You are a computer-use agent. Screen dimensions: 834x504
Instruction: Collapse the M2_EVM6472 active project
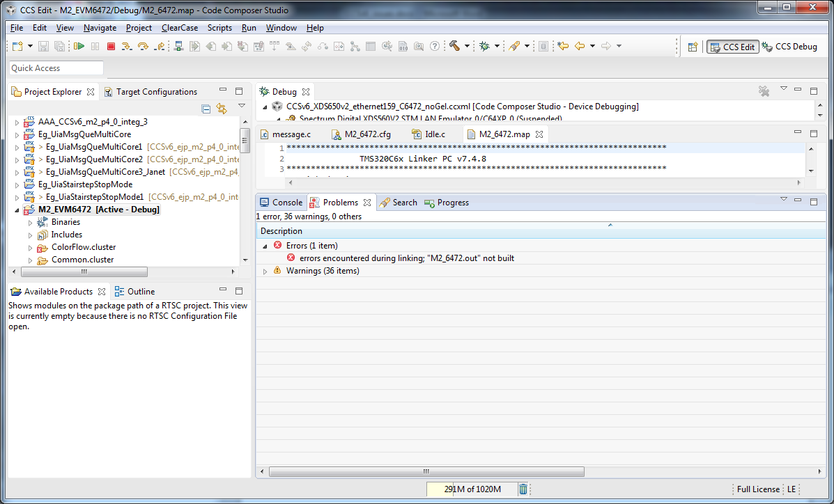pos(17,210)
